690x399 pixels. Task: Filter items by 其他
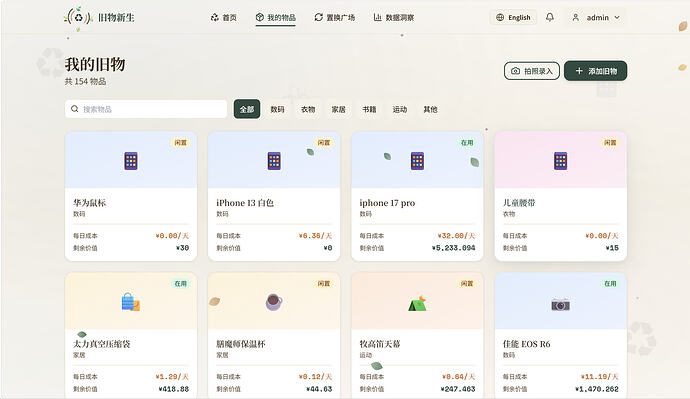[x=430, y=109]
